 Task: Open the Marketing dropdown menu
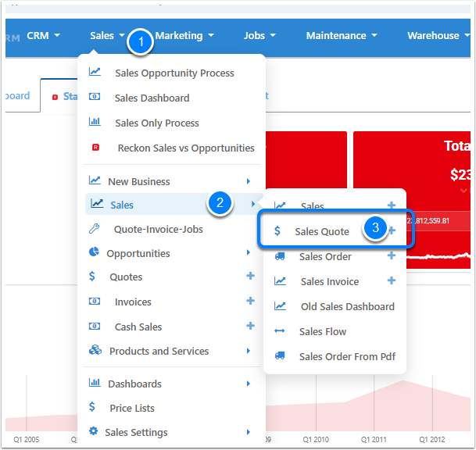[x=184, y=35]
